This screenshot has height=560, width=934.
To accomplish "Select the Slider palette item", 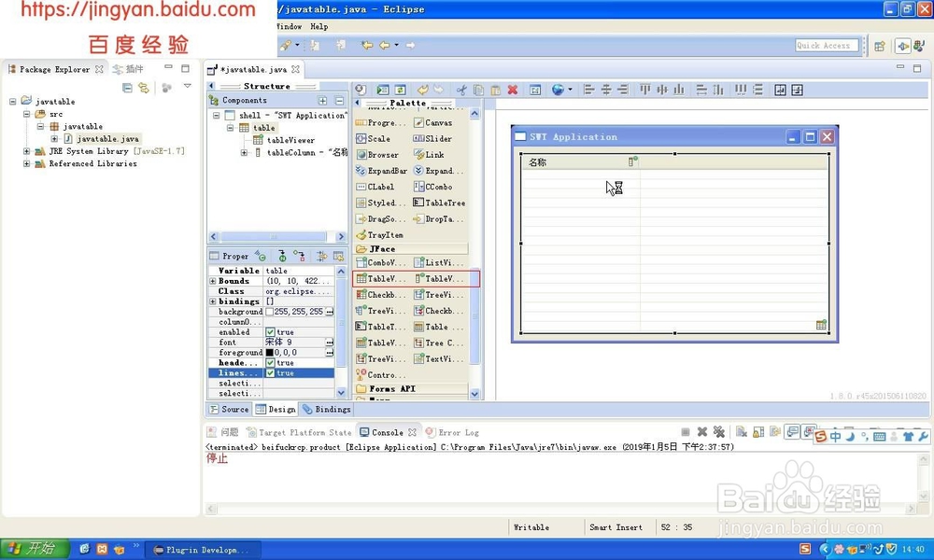I will click(433, 139).
